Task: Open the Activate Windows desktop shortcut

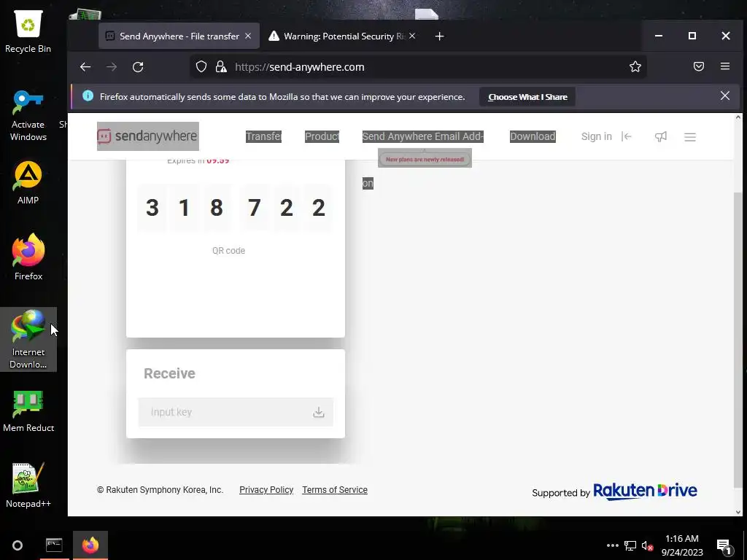Action: (x=28, y=116)
